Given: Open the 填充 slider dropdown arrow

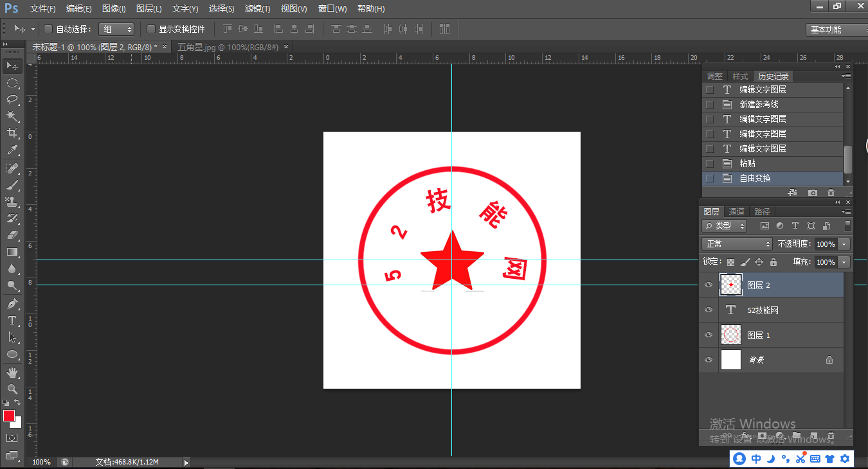Looking at the screenshot, I should point(844,262).
